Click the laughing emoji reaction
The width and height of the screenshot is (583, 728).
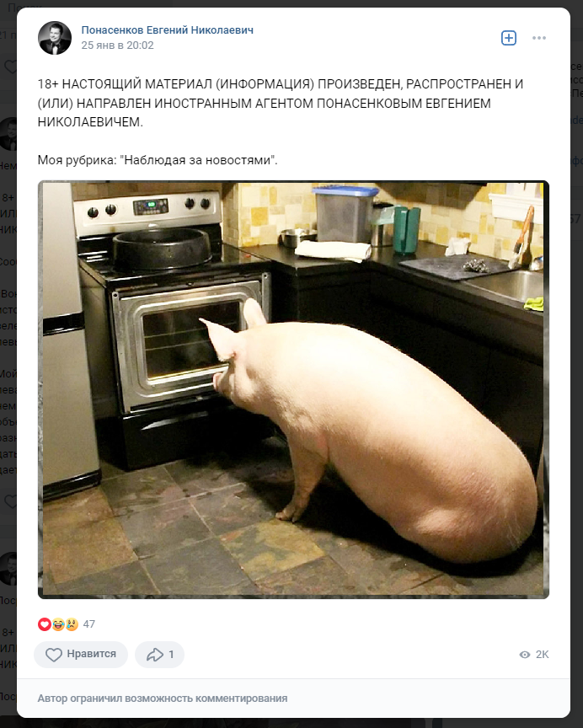(x=58, y=624)
